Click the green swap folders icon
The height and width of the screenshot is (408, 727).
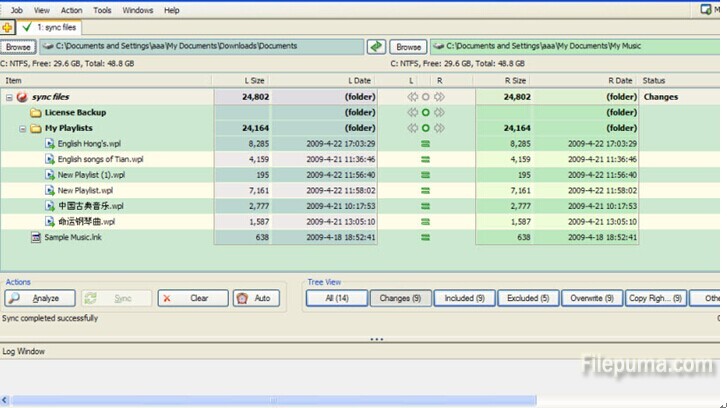coord(376,46)
